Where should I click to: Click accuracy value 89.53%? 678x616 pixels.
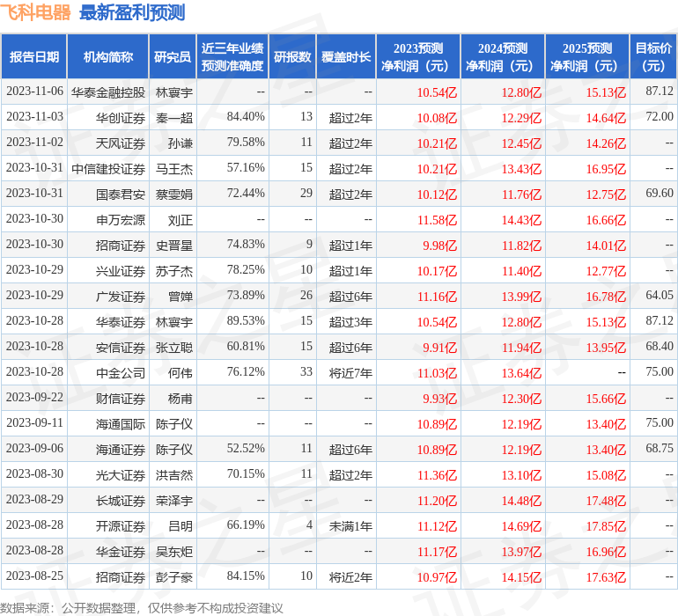[x=246, y=320]
